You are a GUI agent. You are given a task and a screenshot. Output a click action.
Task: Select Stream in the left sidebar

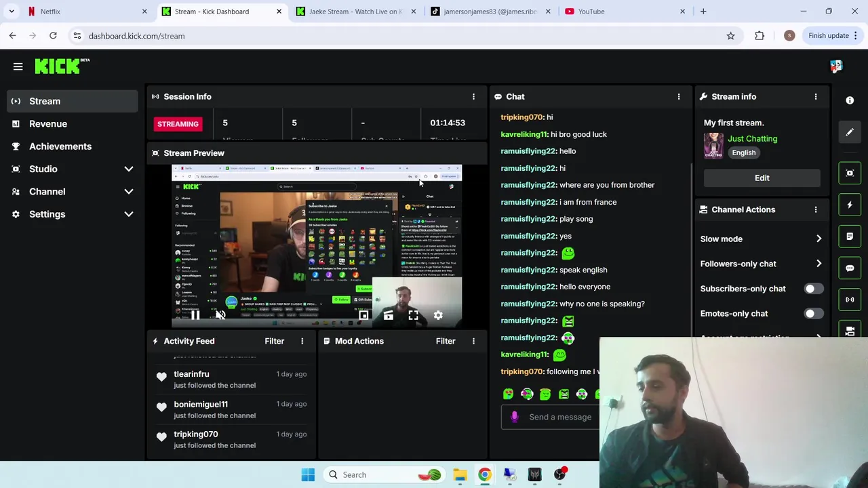[x=73, y=101]
